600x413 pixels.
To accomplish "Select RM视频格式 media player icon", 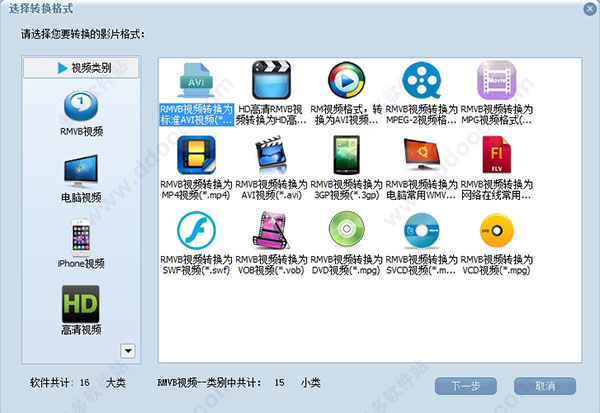I will click(347, 80).
